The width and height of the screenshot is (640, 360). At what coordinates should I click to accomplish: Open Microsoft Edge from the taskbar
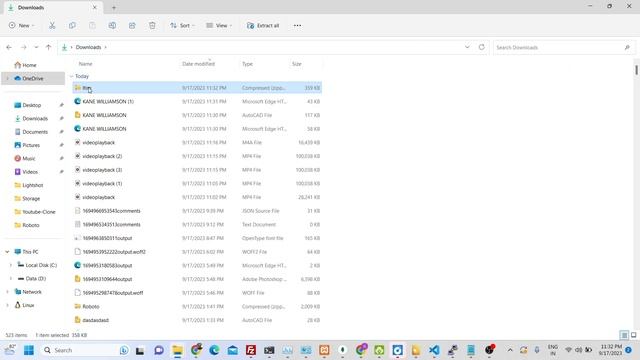point(214,350)
